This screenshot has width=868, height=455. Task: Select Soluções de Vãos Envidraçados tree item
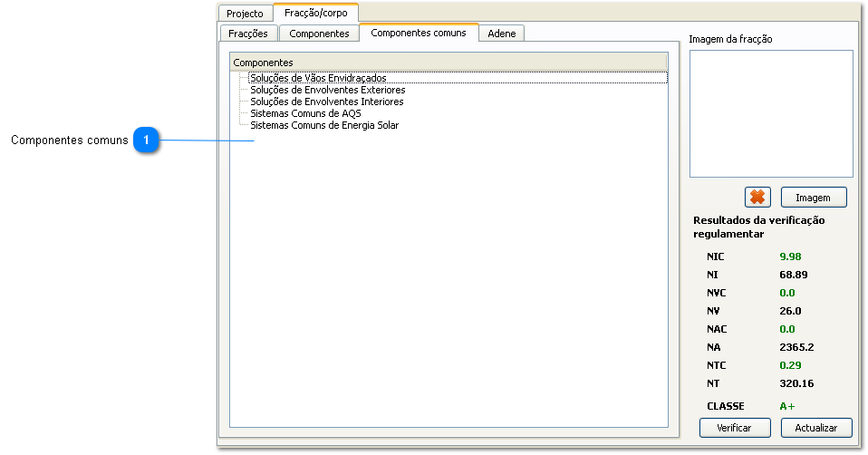[x=318, y=78]
